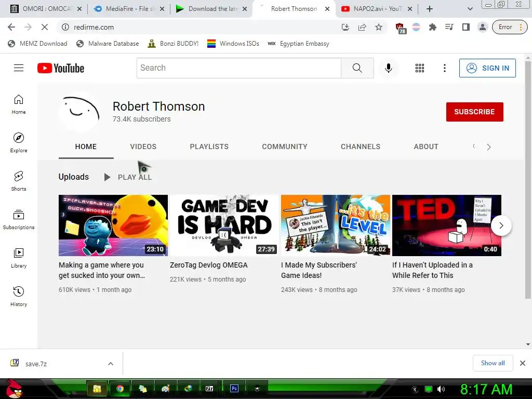This screenshot has height=399, width=532.
Task: Click Robert Thomson channel avatar
Action: pyautogui.click(x=80, y=112)
